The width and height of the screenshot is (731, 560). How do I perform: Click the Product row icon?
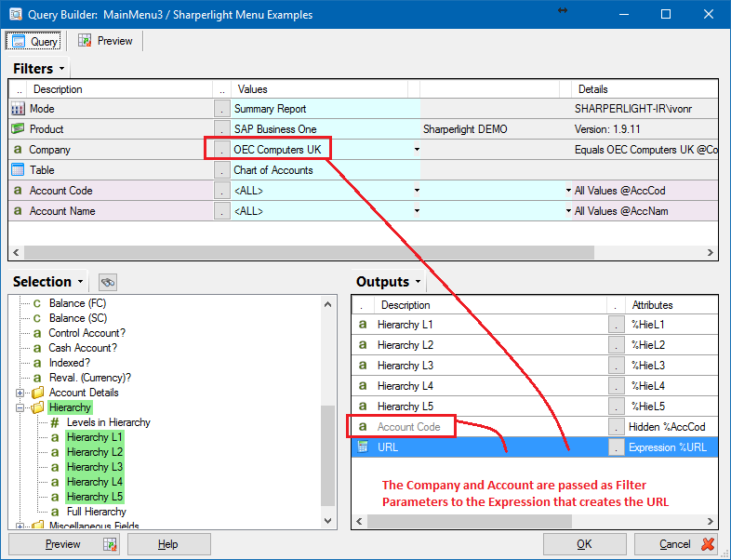pos(18,128)
